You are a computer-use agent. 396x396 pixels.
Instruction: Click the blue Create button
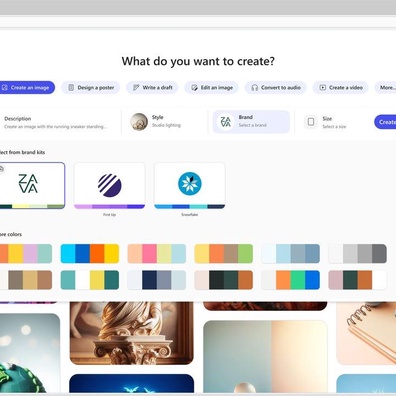[x=385, y=122]
